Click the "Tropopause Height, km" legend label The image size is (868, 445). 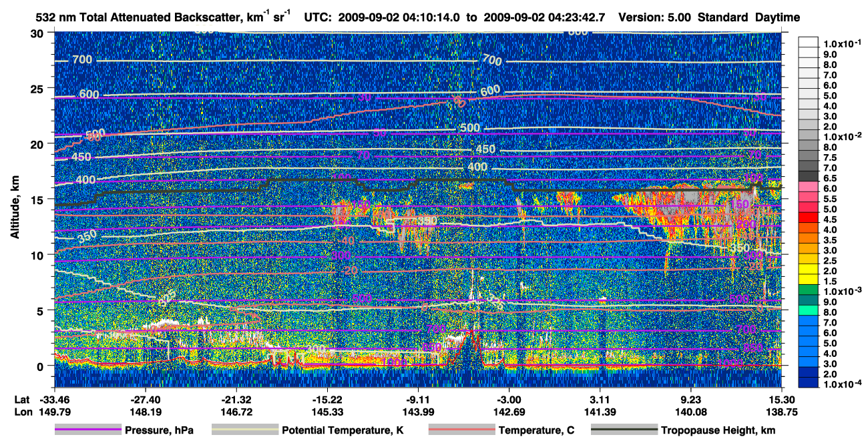pyautogui.click(x=718, y=431)
